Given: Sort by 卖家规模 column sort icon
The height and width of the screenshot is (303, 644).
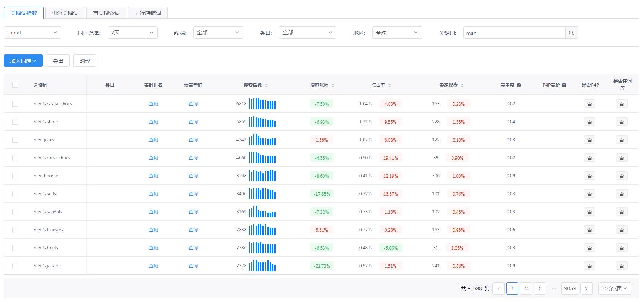Looking at the screenshot, I should point(462,85).
